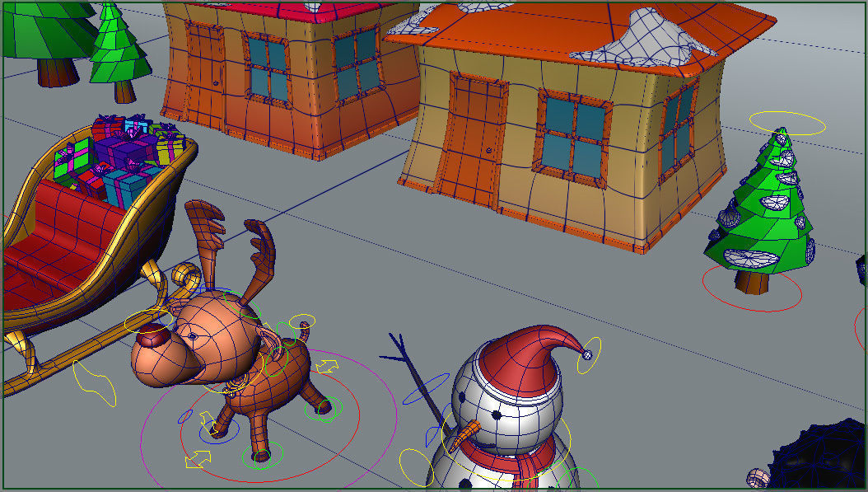Image resolution: width=868 pixels, height=492 pixels.
Task: Select the snowman's red scarf
Action: (x=512, y=461)
